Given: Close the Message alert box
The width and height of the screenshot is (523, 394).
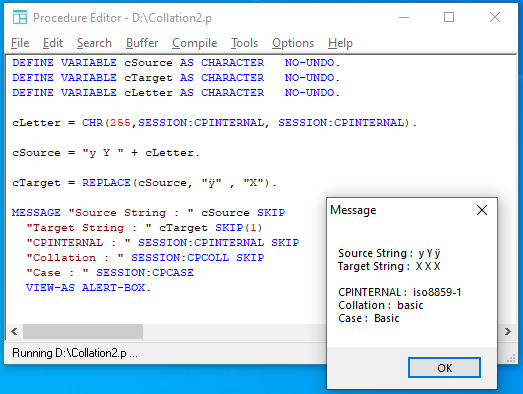Looking at the screenshot, I should point(482,210).
